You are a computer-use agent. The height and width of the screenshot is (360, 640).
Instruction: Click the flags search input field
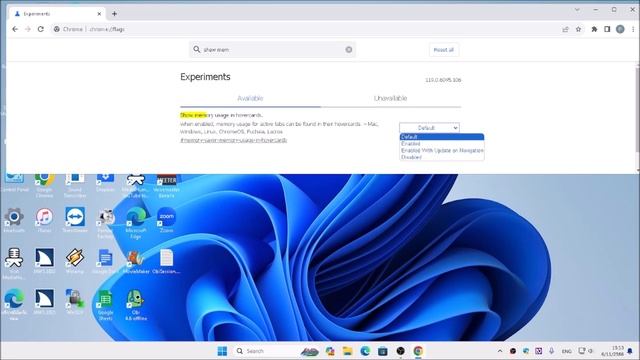pos(272,49)
